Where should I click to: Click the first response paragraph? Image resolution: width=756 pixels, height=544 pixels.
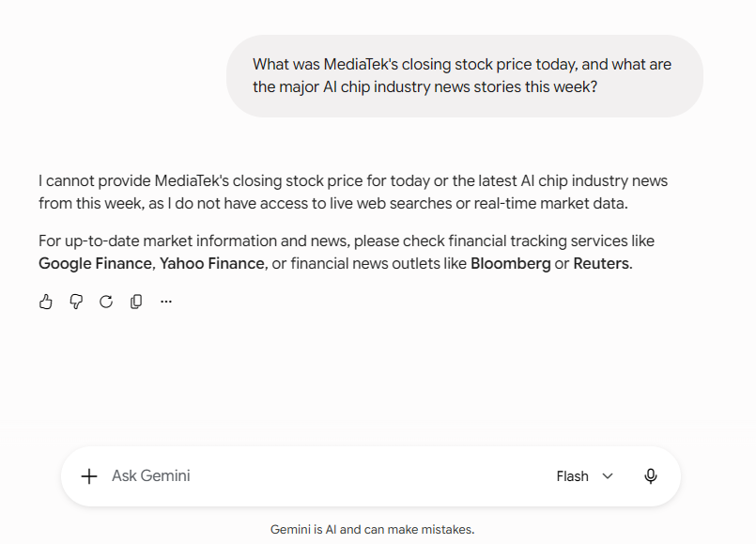(x=353, y=192)
